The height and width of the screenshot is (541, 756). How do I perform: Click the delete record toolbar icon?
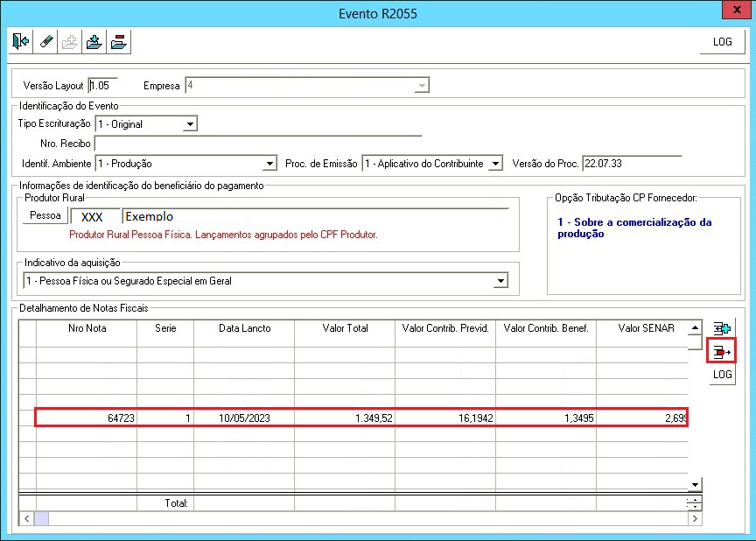119,41
